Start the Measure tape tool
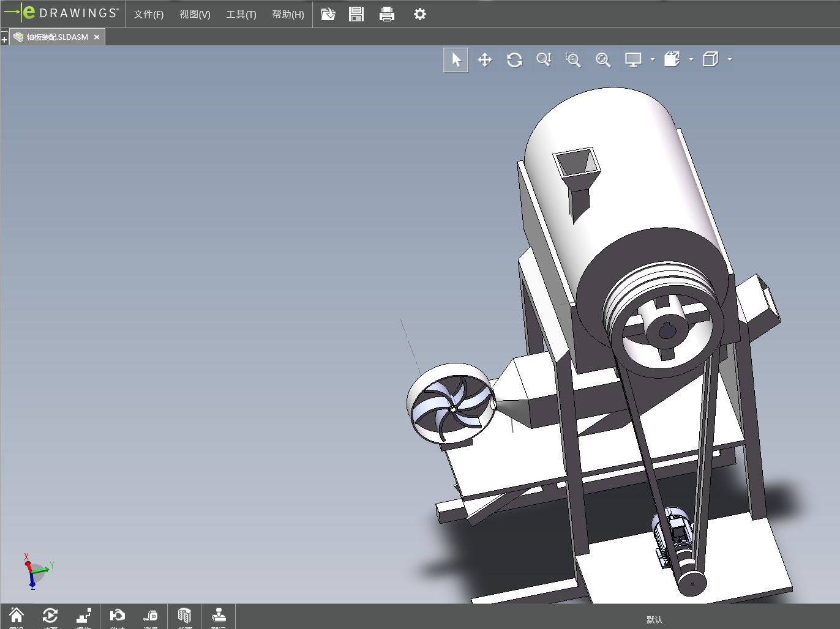This screenshot has width=840, height=629. 151,616
